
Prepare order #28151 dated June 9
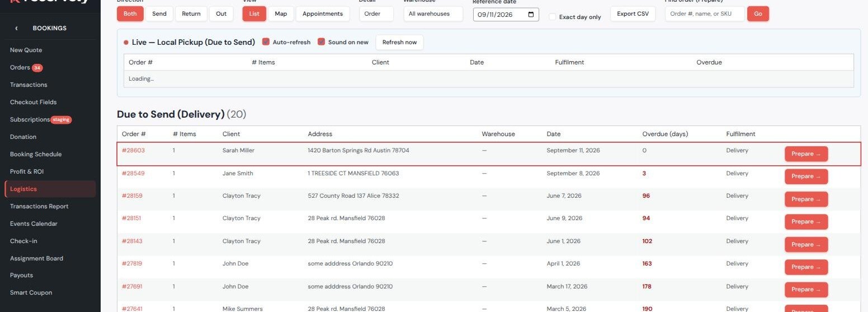pyautogui.click(x=806, y=222)
